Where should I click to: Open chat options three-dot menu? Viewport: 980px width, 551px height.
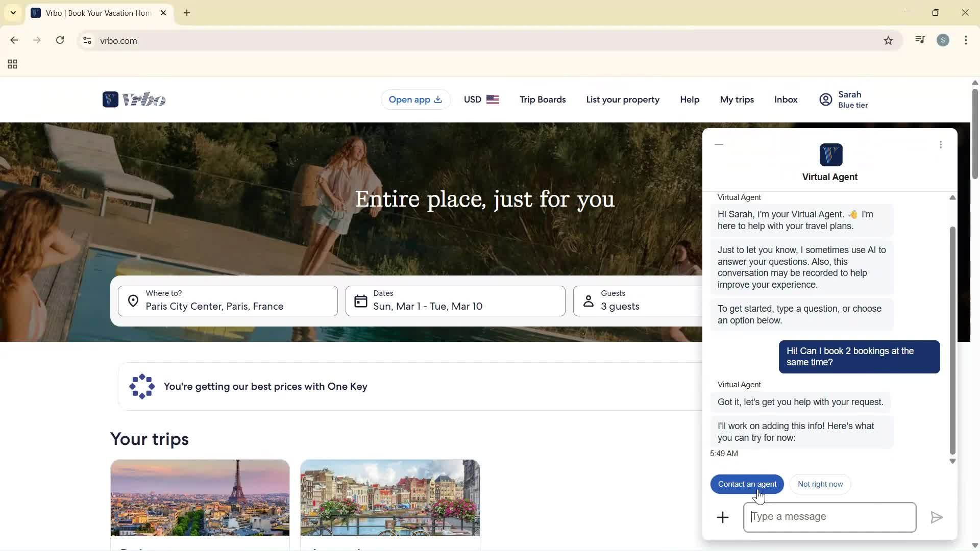pyautogui.click(x=941, y=145)
